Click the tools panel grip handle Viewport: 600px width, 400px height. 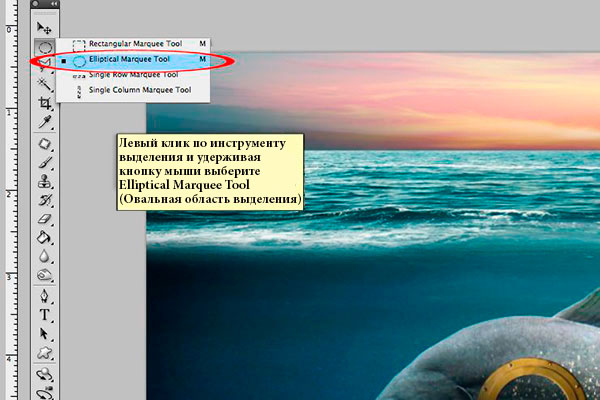click(x=45, y=12)
